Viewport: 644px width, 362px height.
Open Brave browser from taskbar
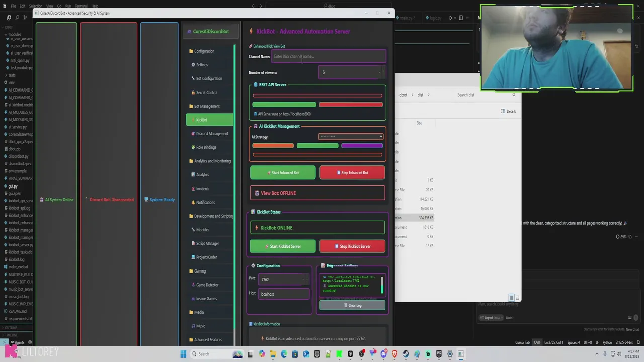click(x=394, y=354)
